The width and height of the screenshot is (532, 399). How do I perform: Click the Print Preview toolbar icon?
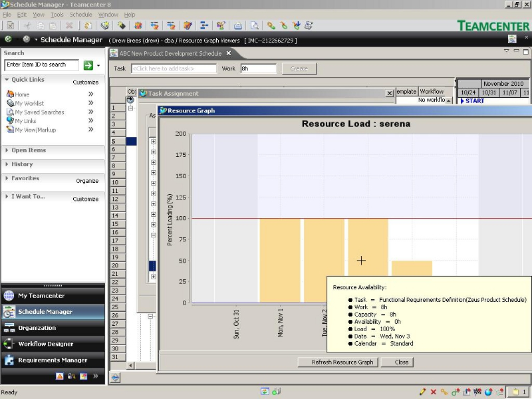(254, 25)
